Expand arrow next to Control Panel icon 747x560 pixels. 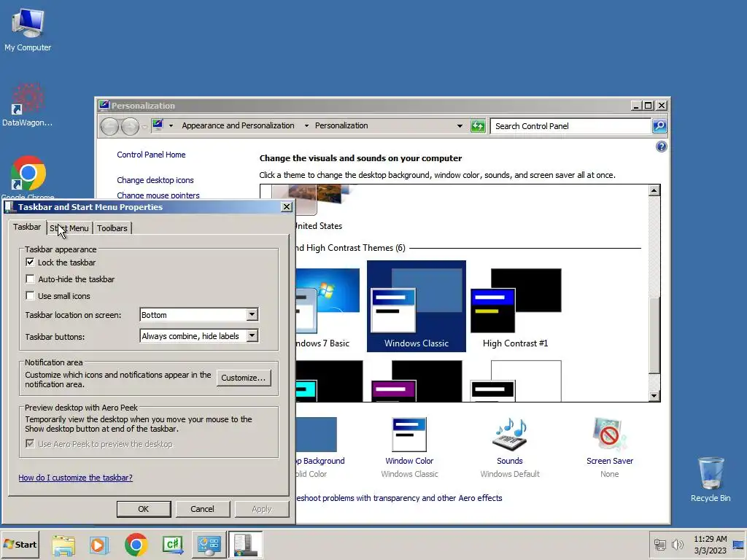[x=171, y=125]
